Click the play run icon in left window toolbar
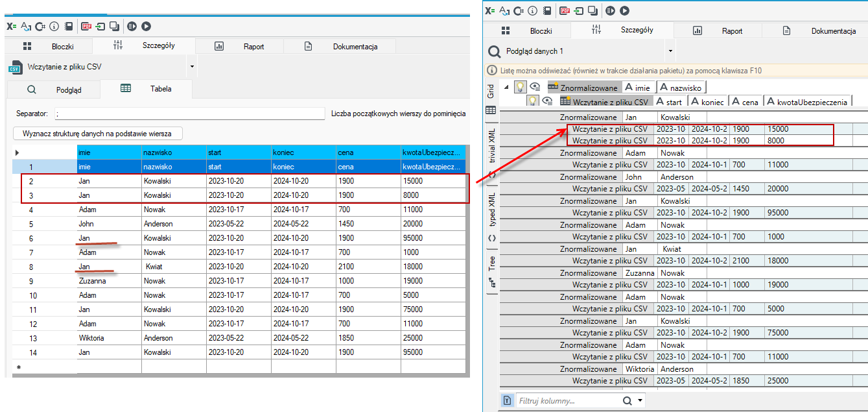868x412 pixels. click(146, 27)
